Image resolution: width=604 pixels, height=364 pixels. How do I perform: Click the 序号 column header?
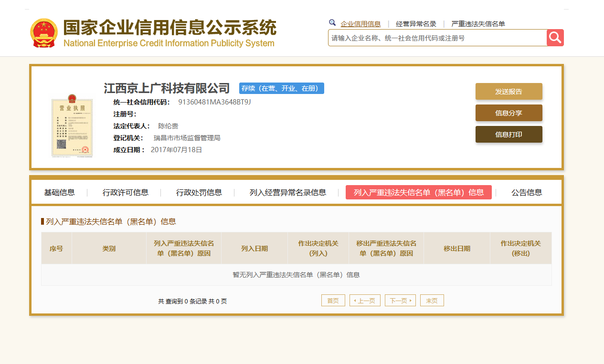tap(56, 249)
